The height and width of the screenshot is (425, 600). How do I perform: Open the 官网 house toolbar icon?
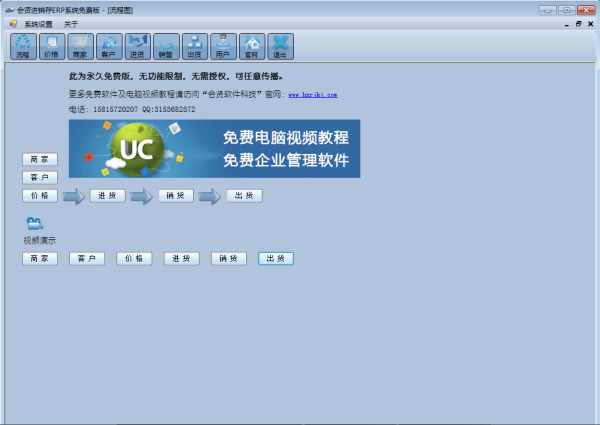pos(252,46)
